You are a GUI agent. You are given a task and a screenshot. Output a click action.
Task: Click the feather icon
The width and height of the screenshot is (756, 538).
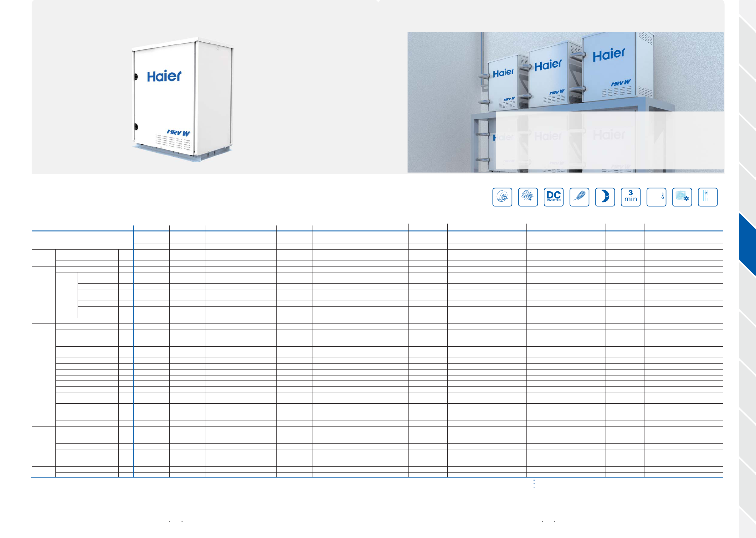point(579,197)
